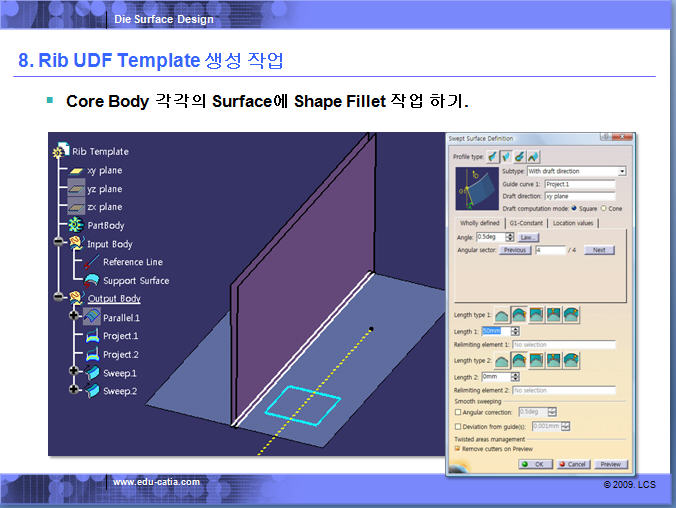The width and height of the screenshot is (676, 508).
Task: Open the Subtype dropdown list
Action: click(621, 172)
